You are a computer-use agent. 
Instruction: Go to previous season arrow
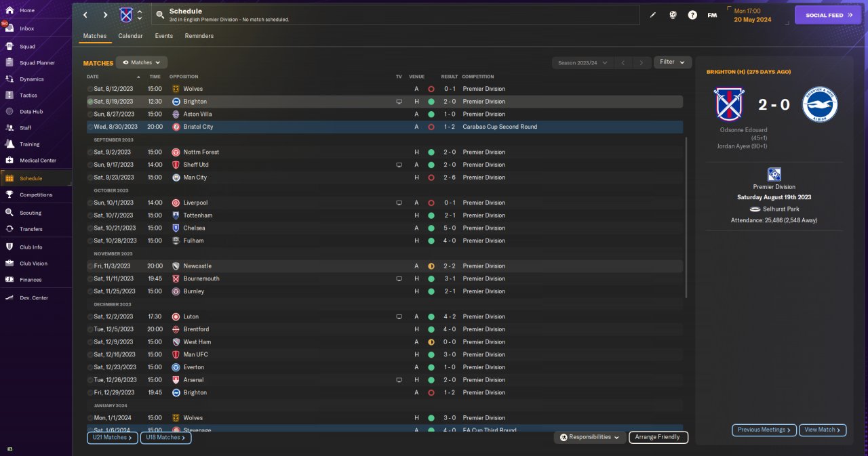coord(623,62)
